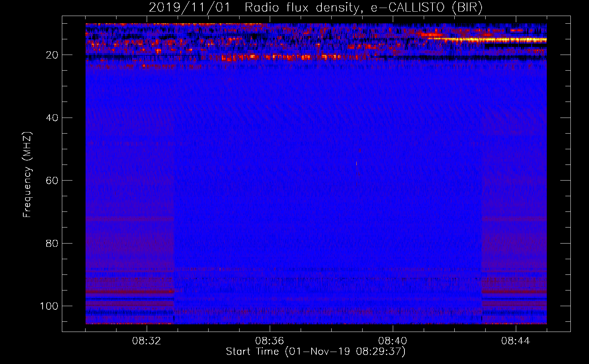The width and height of the screenshot is (589, 364).
Task: Click the 20 MHz frequency tick label
Action: click(52, 55)
